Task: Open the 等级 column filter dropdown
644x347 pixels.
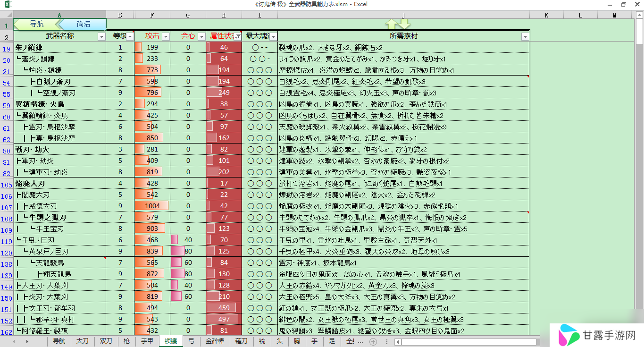Action: click(130, 36)
